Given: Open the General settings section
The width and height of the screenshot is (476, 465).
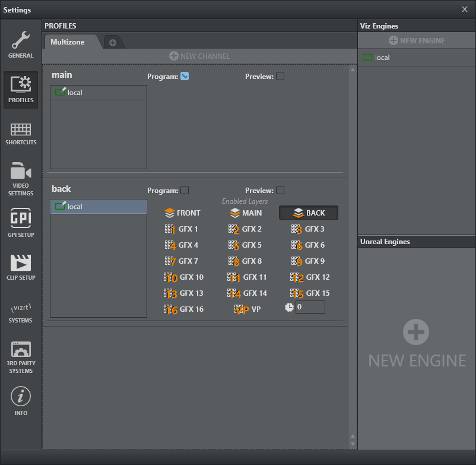Looking at the screenshot, I should click(x=21, y=45).
